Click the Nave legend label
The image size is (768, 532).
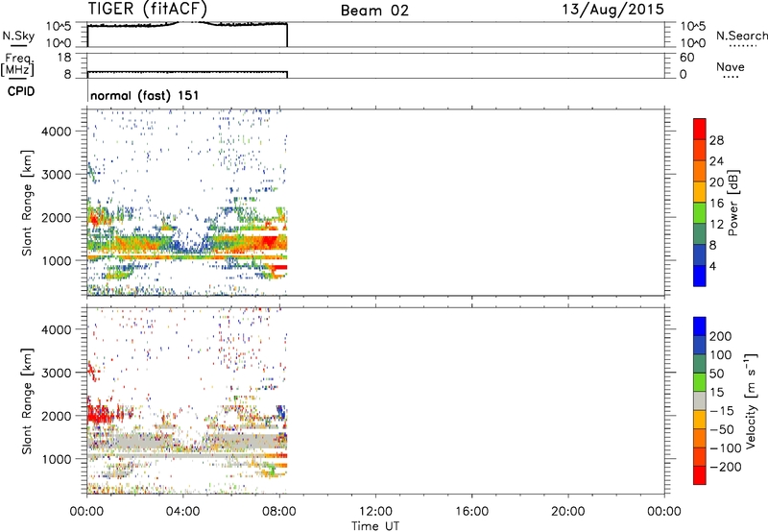coord(731,66)
